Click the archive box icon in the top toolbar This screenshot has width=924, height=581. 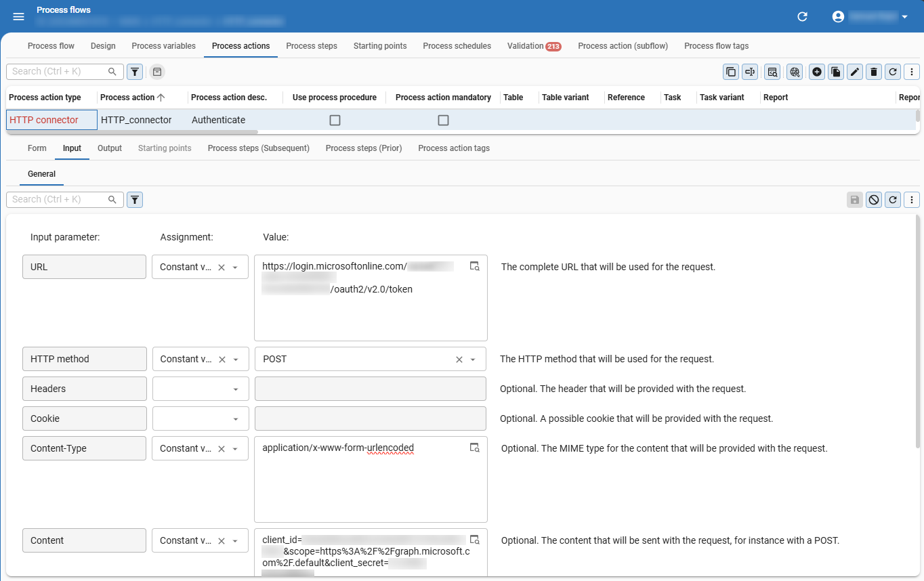[156, 72]
